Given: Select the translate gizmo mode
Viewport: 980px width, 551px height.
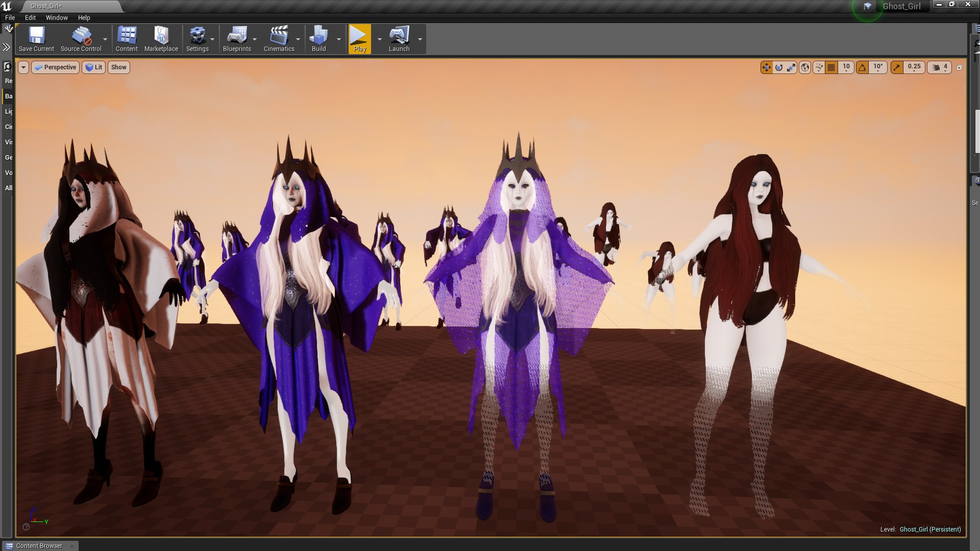Looking at the screenshot, I should click(766, 67).
